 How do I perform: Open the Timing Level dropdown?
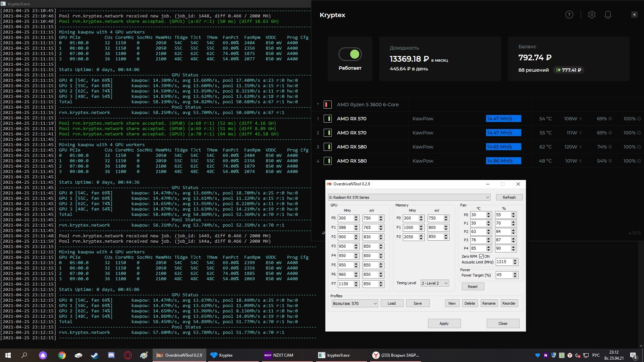[x=435, y=283]
